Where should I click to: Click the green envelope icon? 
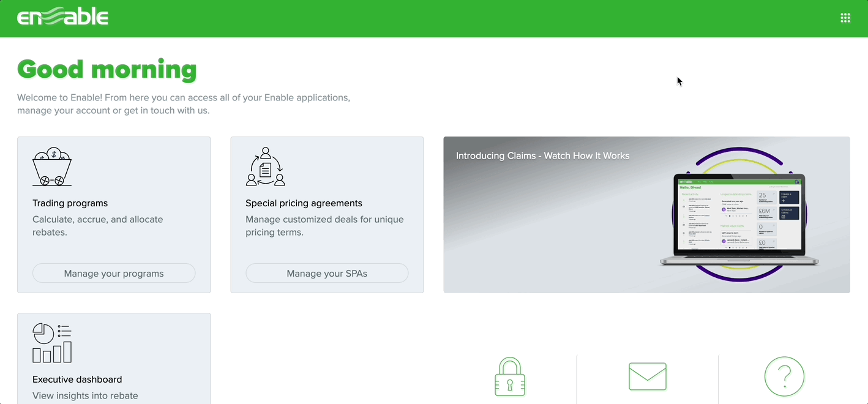[x=648, y=376]
